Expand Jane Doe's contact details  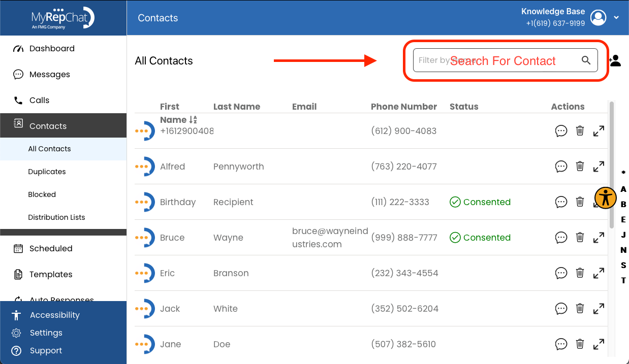(x=599, y=344)
